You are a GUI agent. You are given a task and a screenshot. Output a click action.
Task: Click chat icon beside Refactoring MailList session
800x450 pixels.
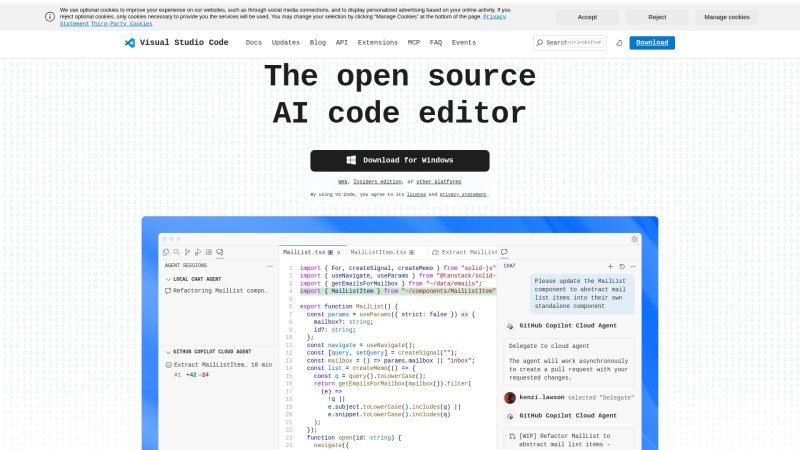click(168, 291)
